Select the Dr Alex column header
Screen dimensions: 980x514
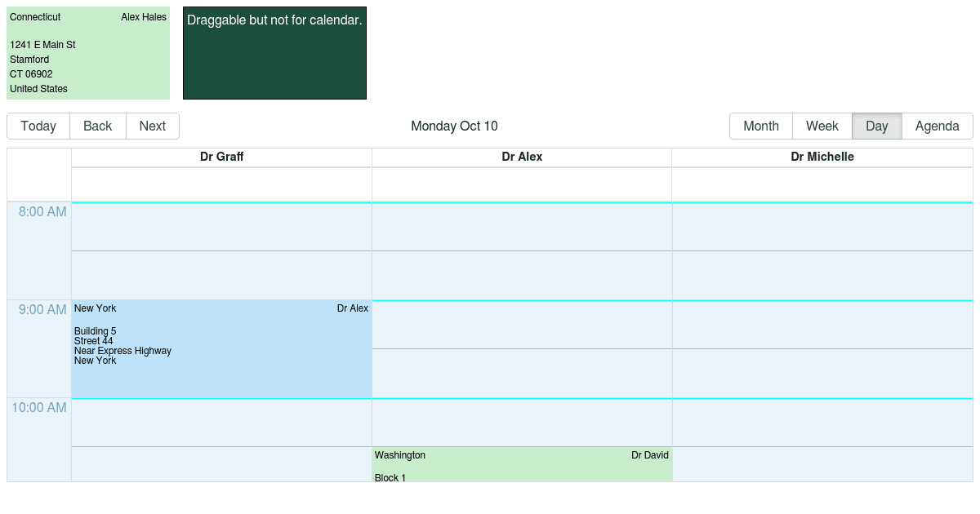click(x=522, y=157)
